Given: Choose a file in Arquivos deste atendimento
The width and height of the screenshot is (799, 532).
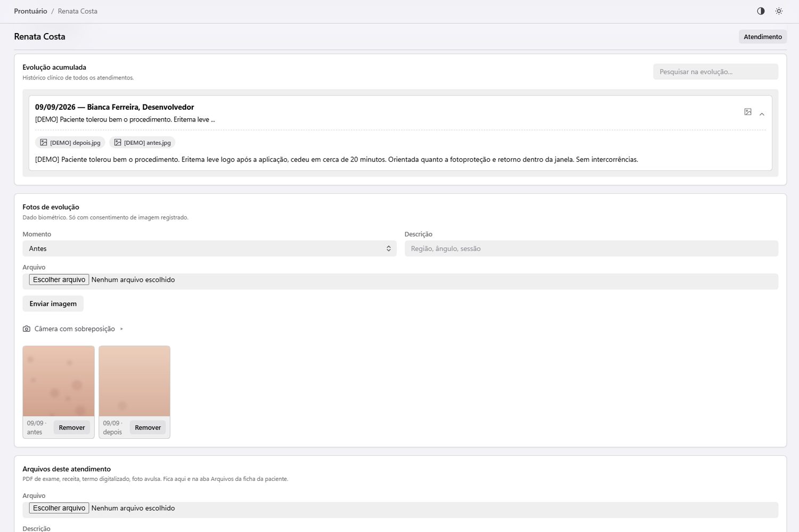Looking at the screenshot, I should pyautogui.click(x=59, y=508).
